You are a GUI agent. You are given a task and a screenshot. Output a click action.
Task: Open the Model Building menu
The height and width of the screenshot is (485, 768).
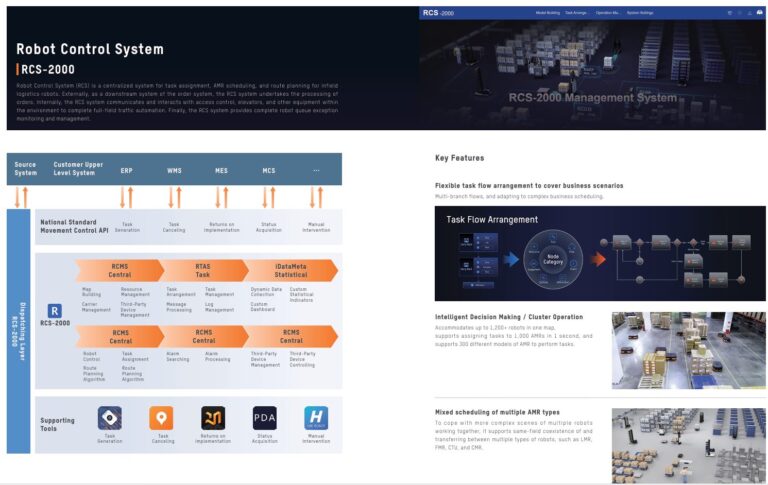click(x=548, y=13)
